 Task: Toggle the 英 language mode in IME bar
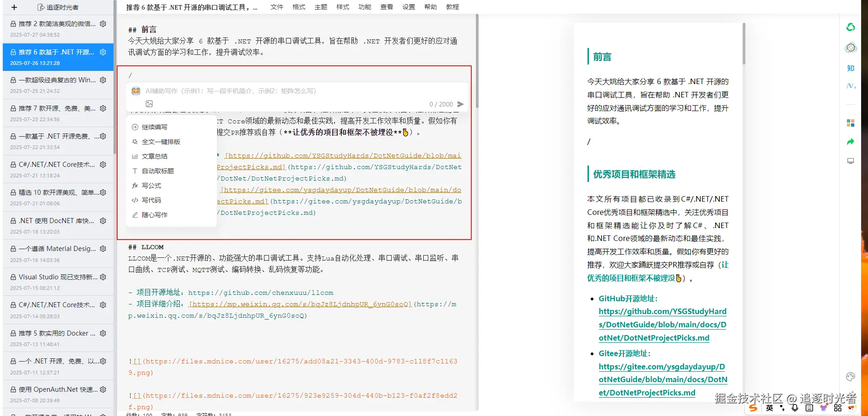(770, 408)
